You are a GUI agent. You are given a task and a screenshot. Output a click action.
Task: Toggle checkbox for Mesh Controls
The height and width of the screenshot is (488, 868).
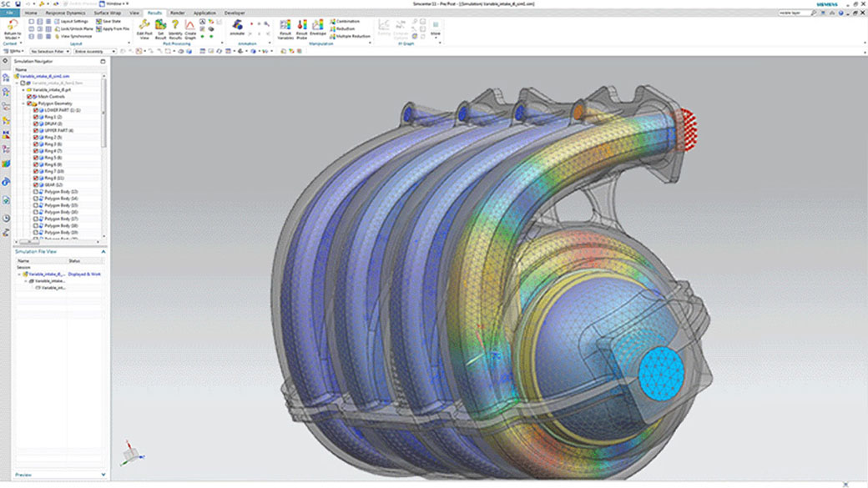(30, 96)
